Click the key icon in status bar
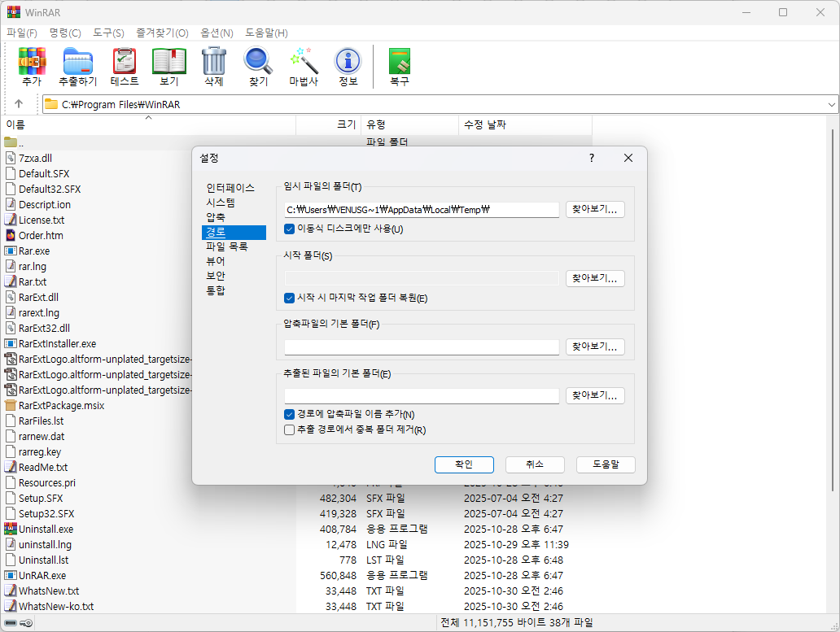Image resolution: width=840 pixels, height=632 pixels. click(x=26, y=623)
